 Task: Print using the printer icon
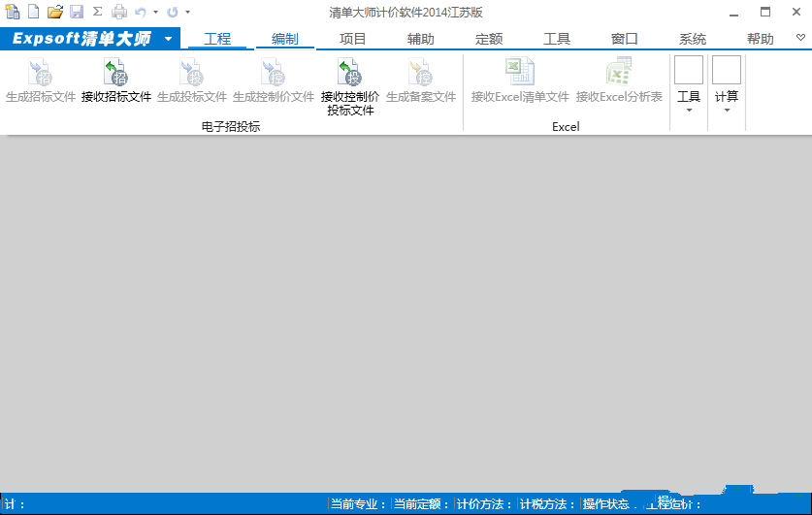click(119, 12)
